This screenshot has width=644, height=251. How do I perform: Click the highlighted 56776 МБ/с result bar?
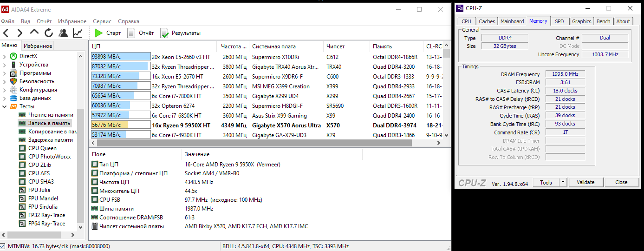click(121, 125)
